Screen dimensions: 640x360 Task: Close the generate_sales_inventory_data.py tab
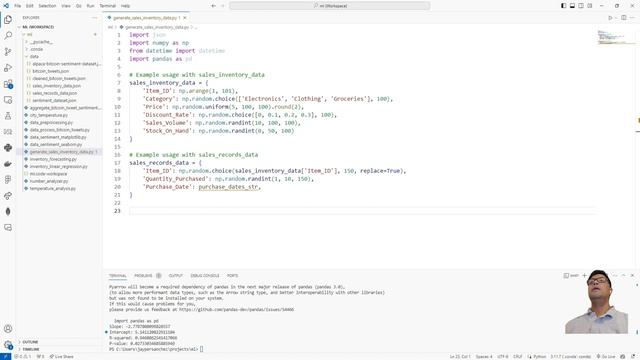tap(184, 18)
